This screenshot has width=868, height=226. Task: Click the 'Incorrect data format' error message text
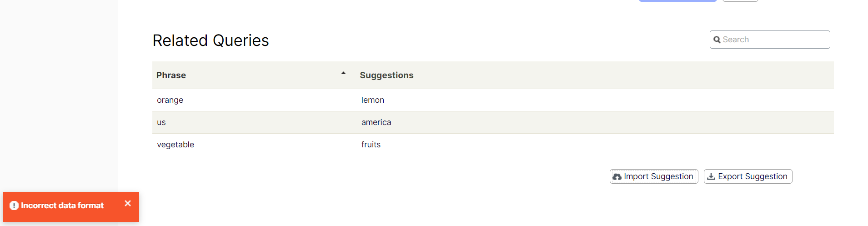[x=62, y=206]
